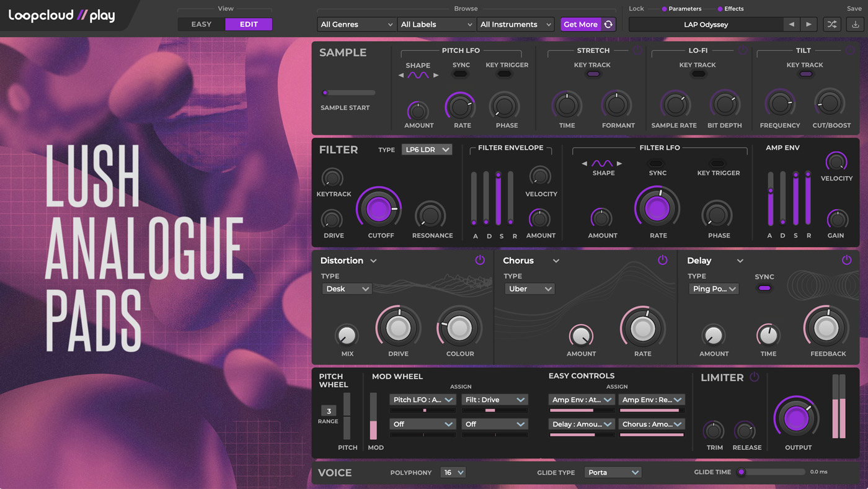This screenshot has width=868, height=489.
Task: Open the Polyphony 16 dropdown
Action: click(453, 472)
